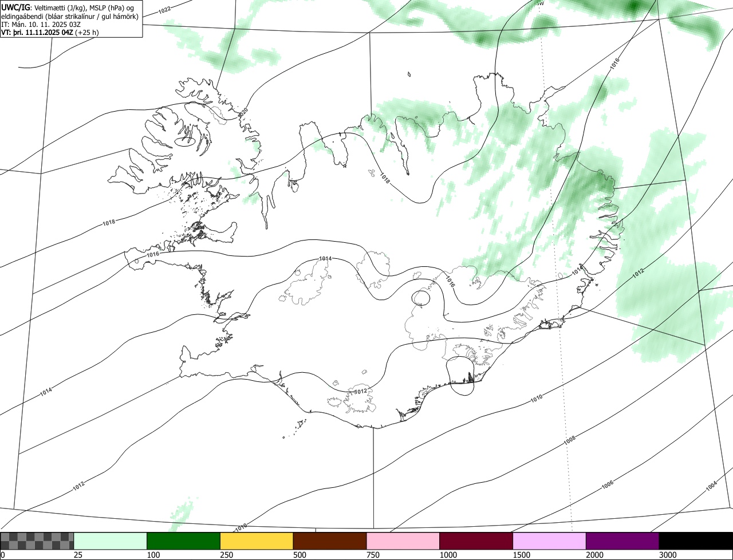The height and width of the screenshot is (560, 733).
Task: Click the dark green 100–250 legend swatch
Action: pyautogui.click(x=184, y=541)
